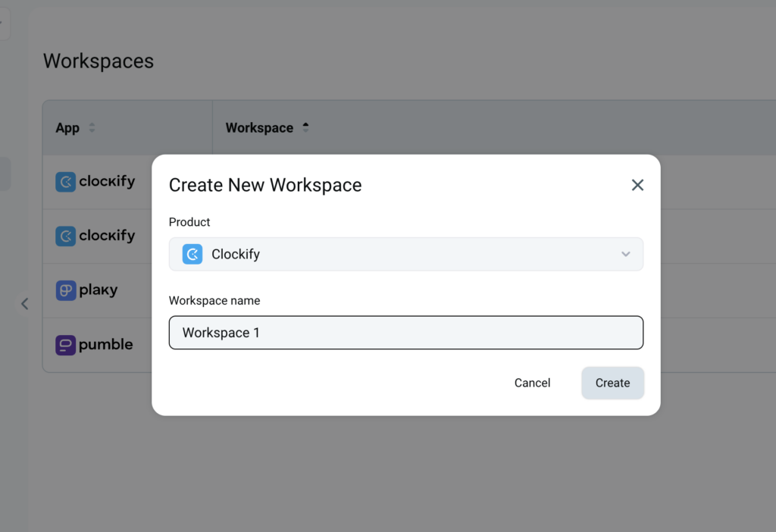The width and height of the screenshot is (776, 532).
Task: Click the "Workspace name" field label
Action: 214,301
